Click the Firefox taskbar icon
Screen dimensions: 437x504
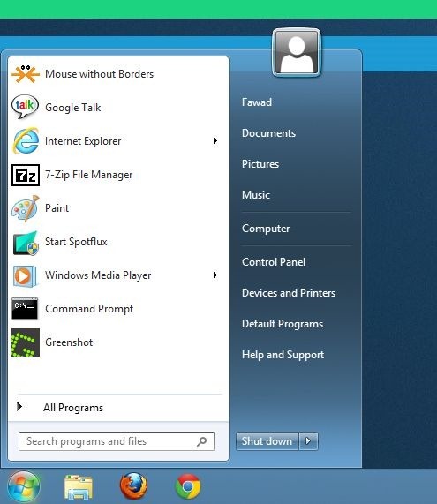134,485
